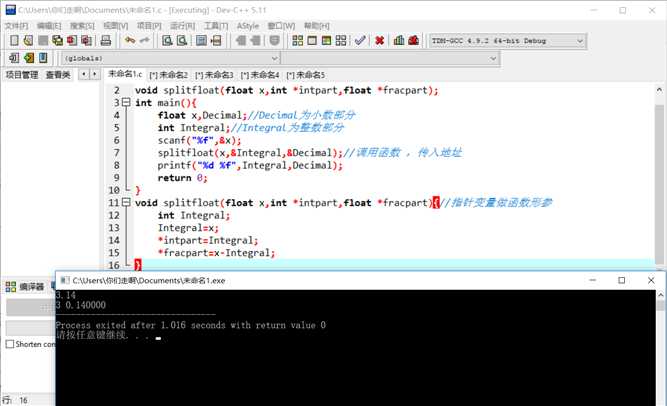Viewport: 667px width, 406px height.
Task: Minimize the 未命名1.exe console window
Action: (x=593, y=280)
